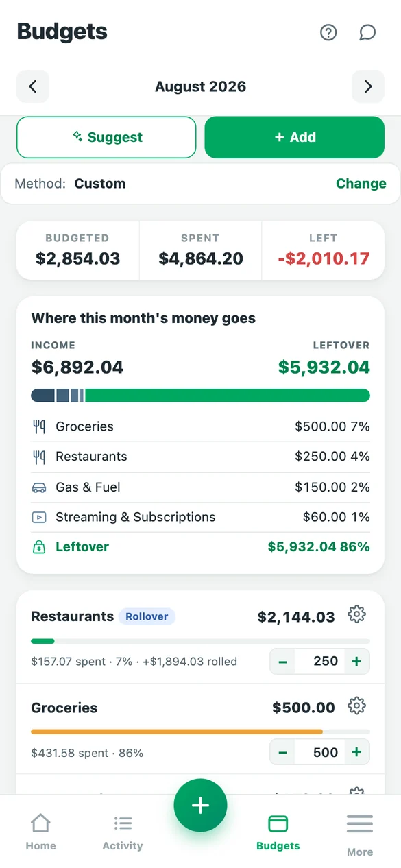Open the More menu tab
Image resolution: width=401 pixels, height=868 pixels.
coord(360,834)
